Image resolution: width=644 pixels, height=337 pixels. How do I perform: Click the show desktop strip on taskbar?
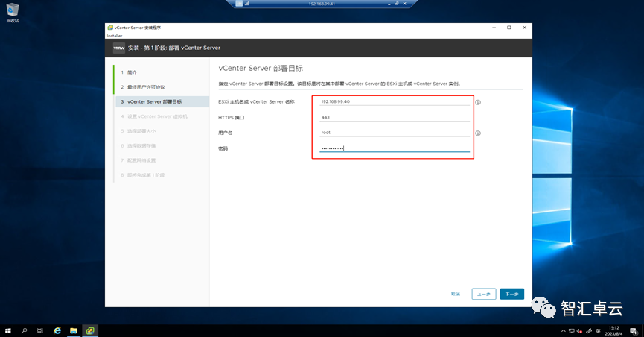pyautogui.click(x=643, y=331)
